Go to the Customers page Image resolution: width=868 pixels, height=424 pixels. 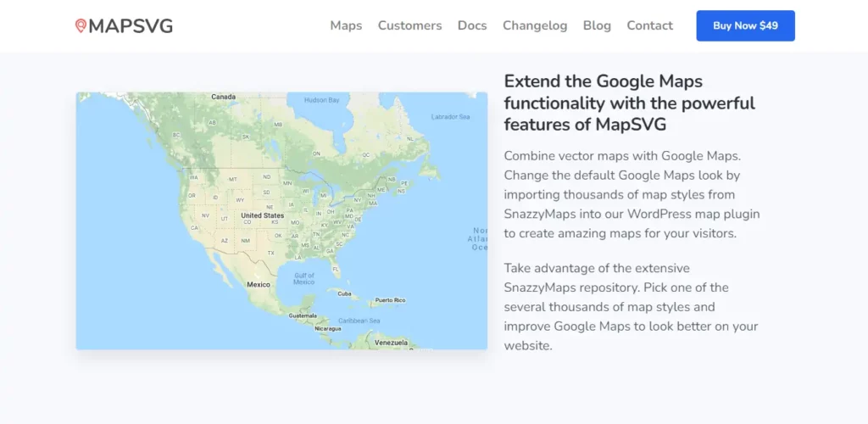click(x=409, y=25)
